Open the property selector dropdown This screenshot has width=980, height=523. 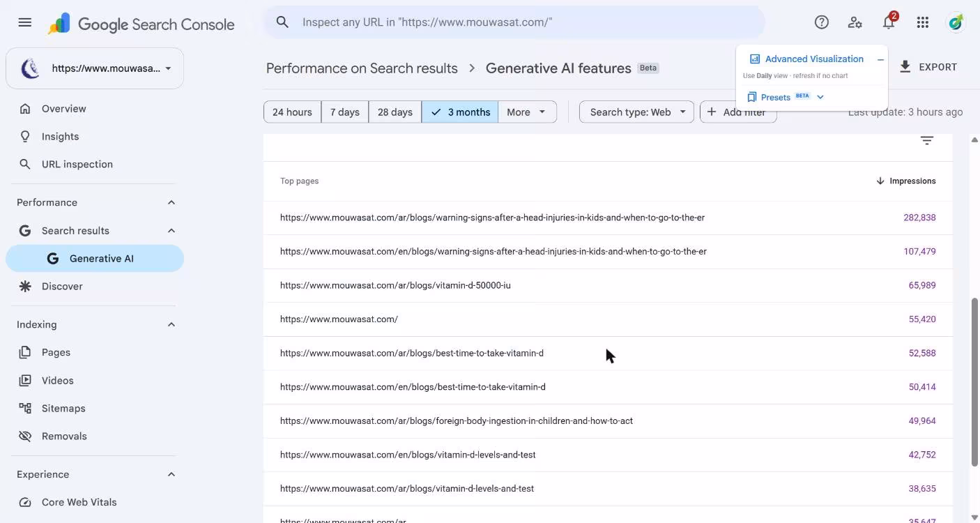[x=95, y=68]
